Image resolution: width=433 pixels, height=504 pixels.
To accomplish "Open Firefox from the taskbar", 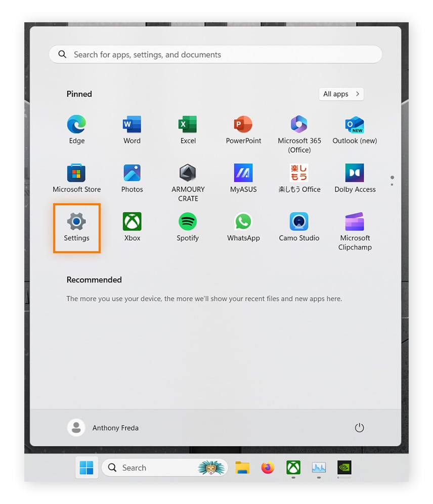I will point(268,468).
